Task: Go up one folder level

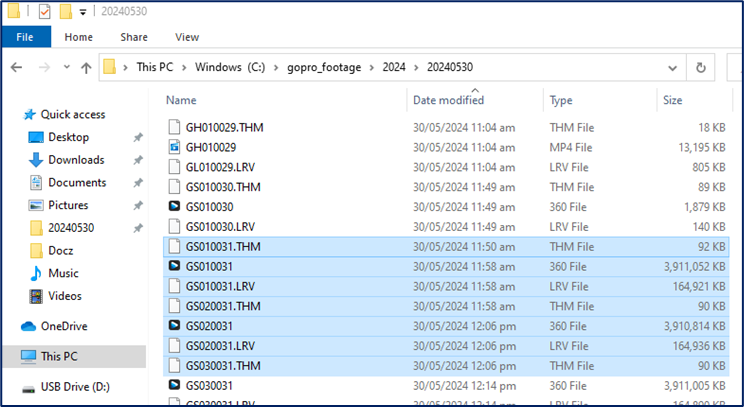Action: [x=86, y=68]
